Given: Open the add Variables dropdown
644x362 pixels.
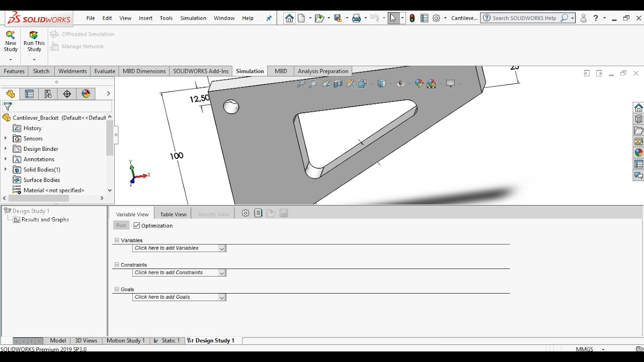Looking at the screenshot, I should pyautogui.click(x=222, y=248).
